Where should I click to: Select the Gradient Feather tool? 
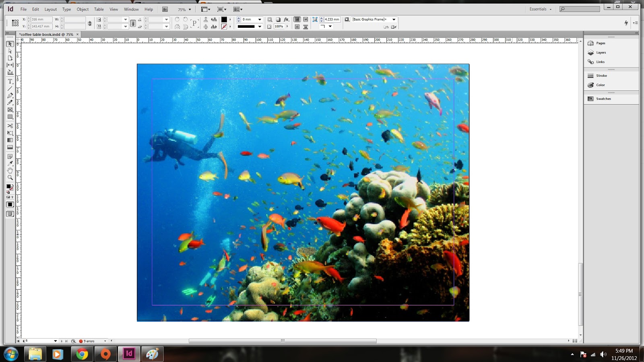pyautogui.click(x=10, y=148)
